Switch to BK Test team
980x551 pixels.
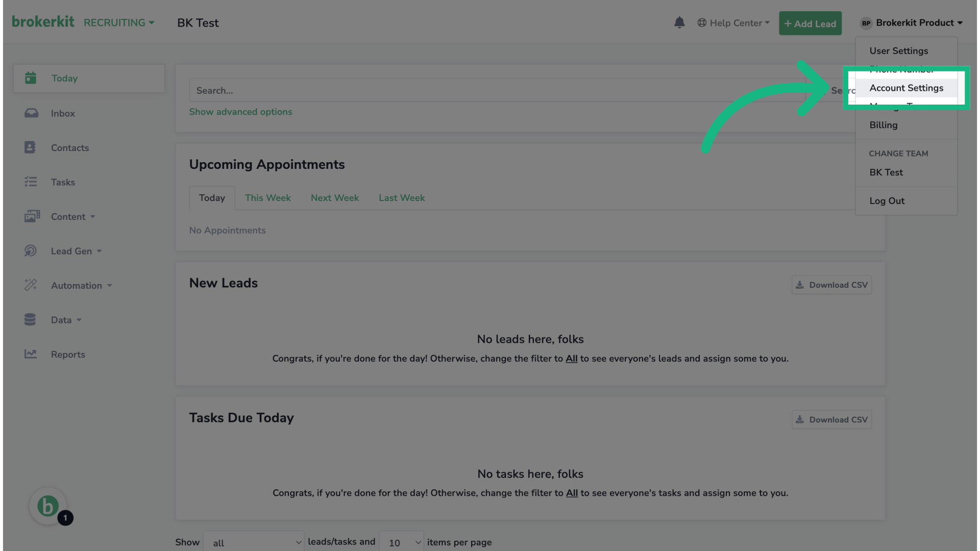906,172
